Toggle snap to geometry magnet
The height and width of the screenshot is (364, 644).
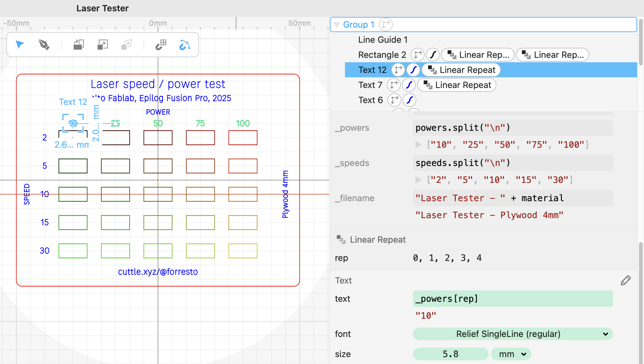[x=184, y=45]
